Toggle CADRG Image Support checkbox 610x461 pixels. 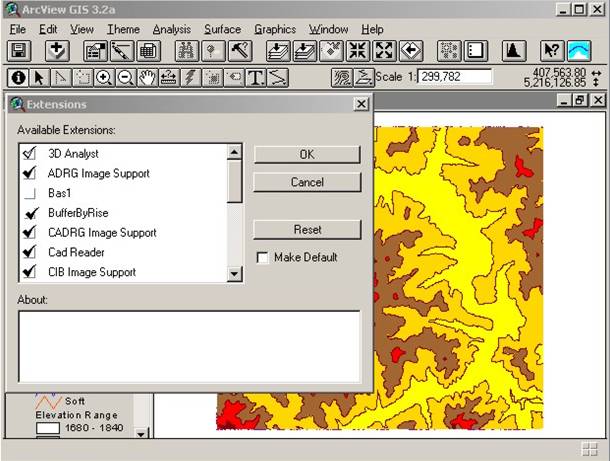[x=30, y=232]
